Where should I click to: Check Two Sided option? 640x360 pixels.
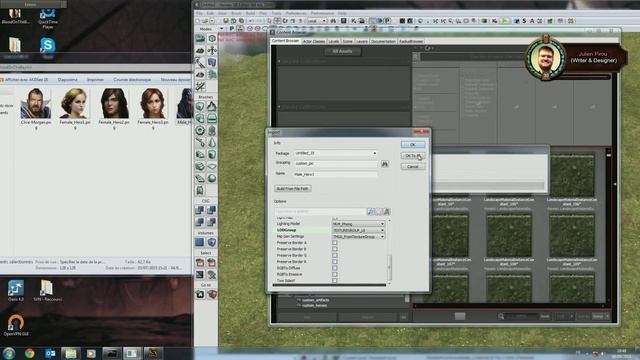click(335, 280)
